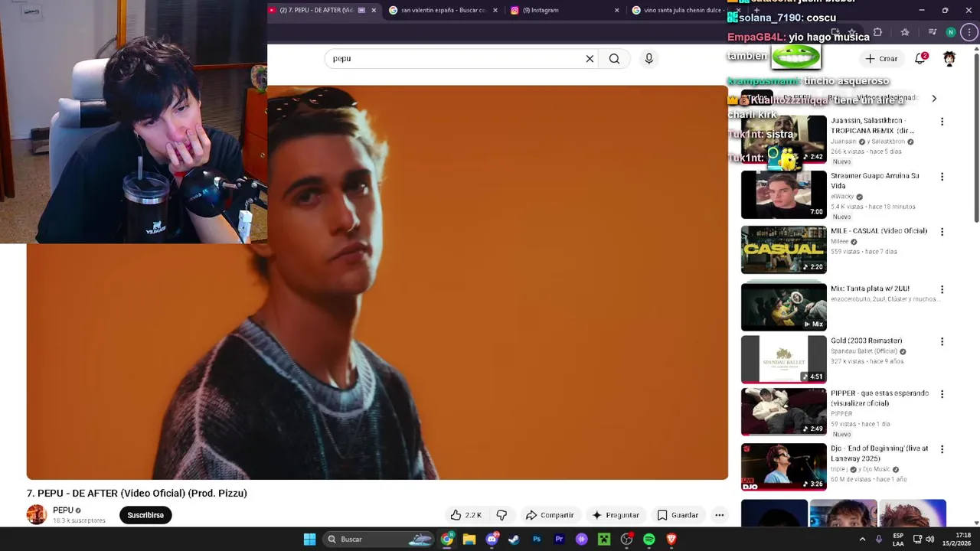Open options for Juanssin TROPICANA REMIX video

coord(942,121)
